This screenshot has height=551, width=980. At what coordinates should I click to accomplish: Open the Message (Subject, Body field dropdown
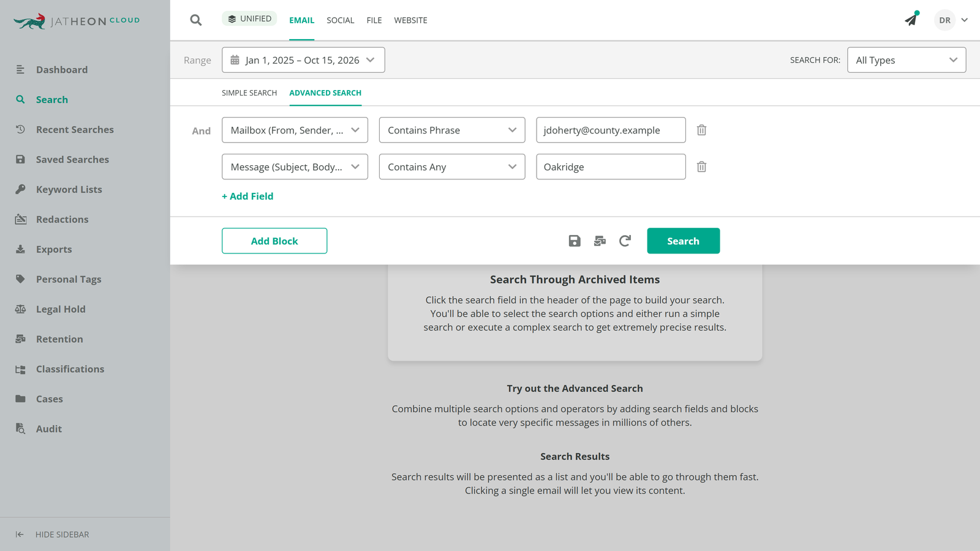click(295, 167)
